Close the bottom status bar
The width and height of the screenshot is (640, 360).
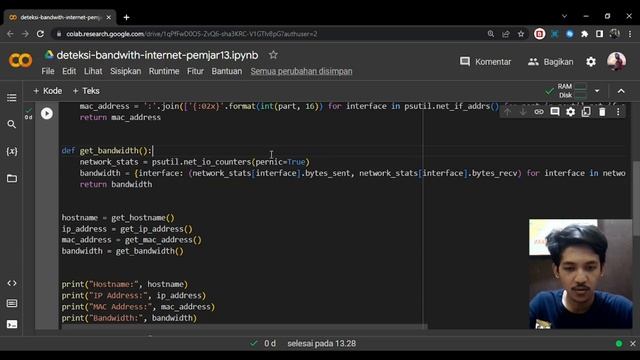tap(633, 344)
